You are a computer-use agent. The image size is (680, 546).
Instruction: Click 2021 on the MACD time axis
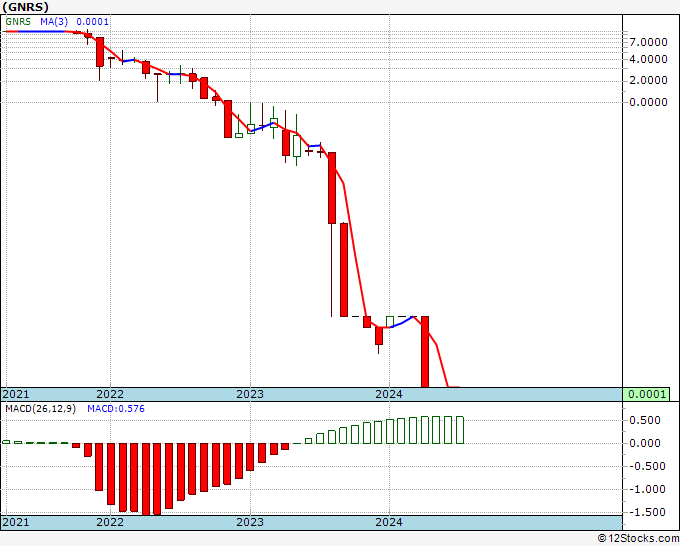pos(16,522)
